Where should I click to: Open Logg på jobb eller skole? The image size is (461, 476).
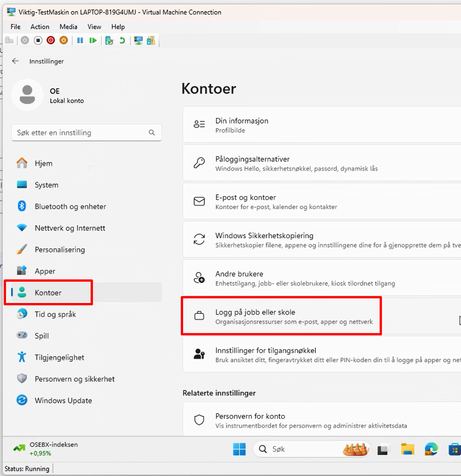click(x=322, y=316)
